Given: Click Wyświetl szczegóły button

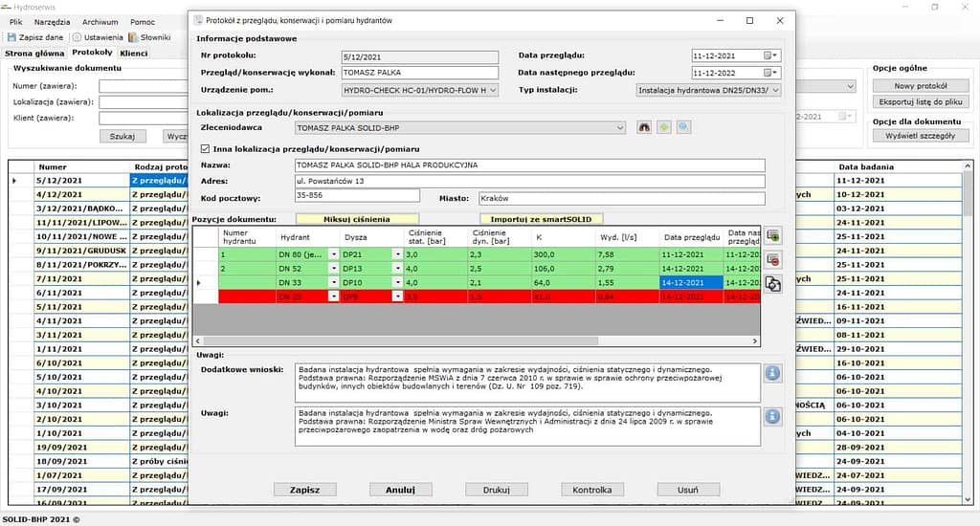Looking at the screenshot, I should [921, 136].
